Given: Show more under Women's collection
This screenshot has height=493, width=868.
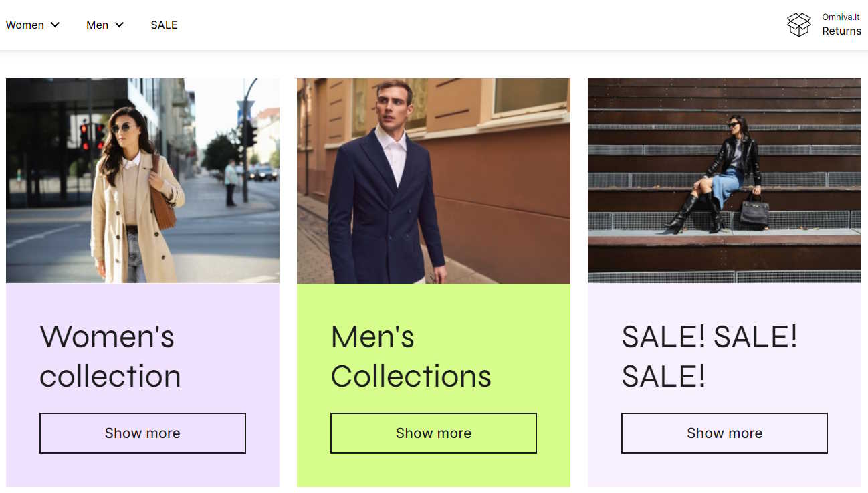Looking at the screenshot, I should [142, 433].
